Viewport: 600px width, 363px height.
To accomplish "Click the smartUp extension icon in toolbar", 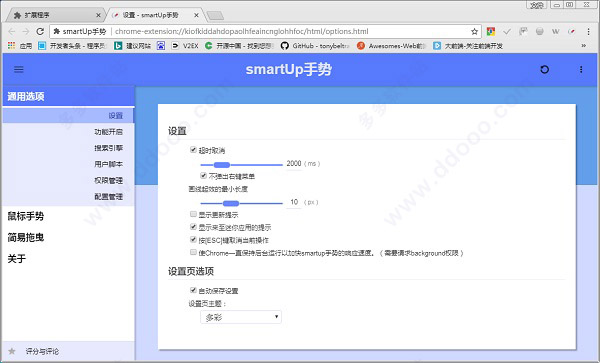I will pyautogui.click(x=572, y=31).
